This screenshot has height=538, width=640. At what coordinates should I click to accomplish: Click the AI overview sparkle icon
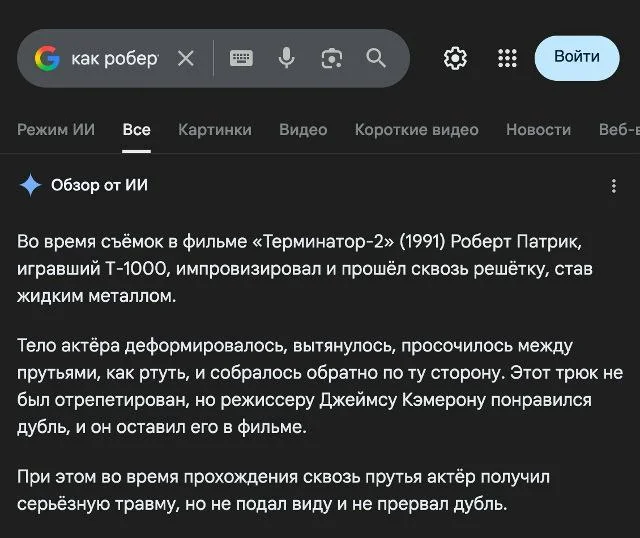[x=31, y=185]
